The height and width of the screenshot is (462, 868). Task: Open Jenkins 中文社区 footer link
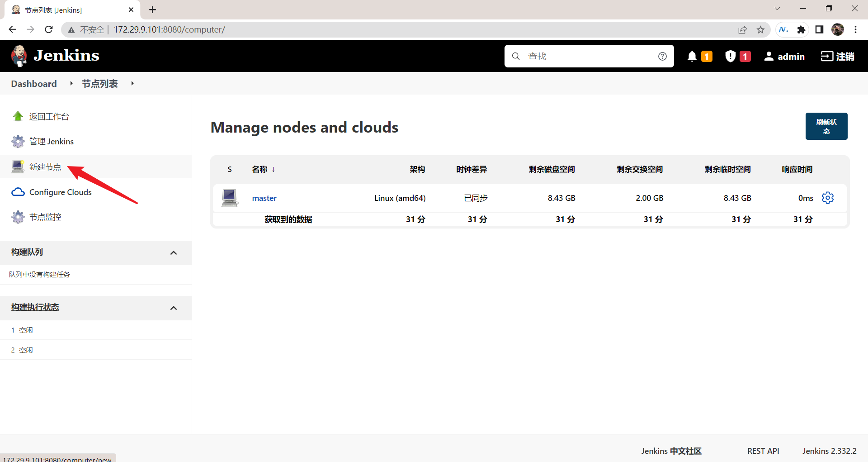pyautogui.click(x=671, y=451)
